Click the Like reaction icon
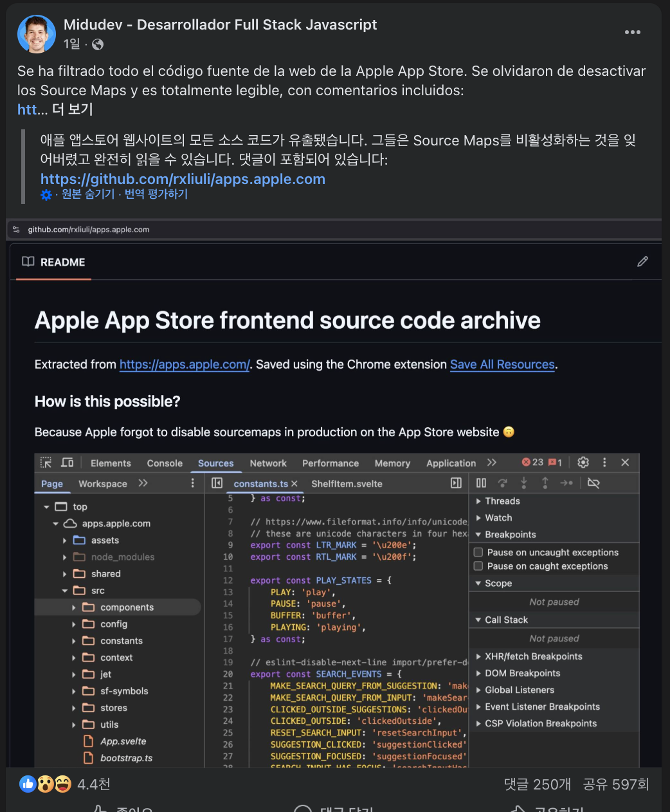Image resolution: width=670 pixels, height=812 pixels. coord(28,784)
